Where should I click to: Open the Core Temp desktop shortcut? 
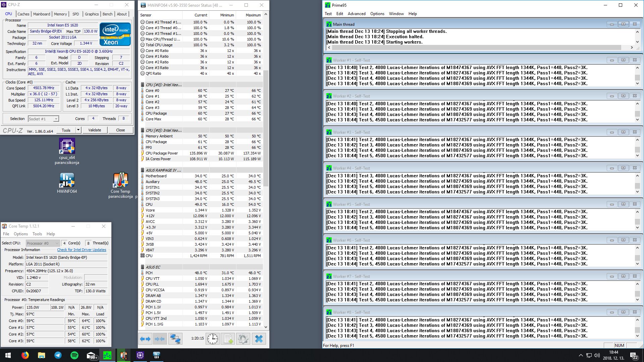click(x=120, y=185)
